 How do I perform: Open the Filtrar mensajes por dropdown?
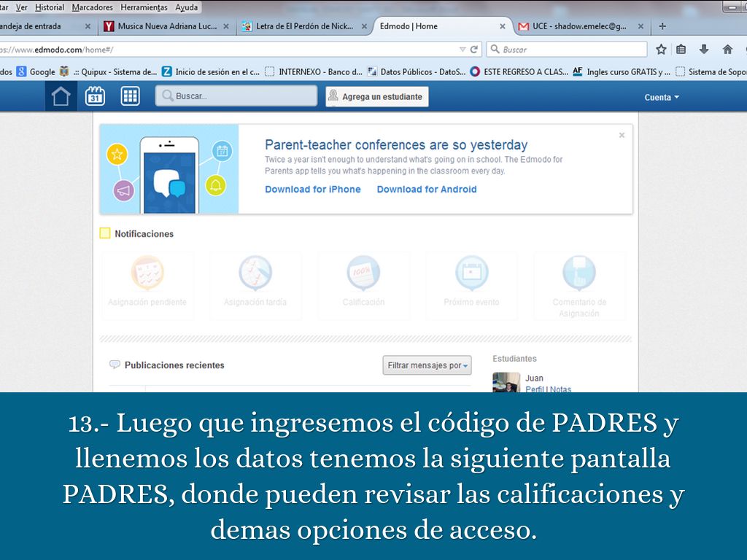click(427, 365)
